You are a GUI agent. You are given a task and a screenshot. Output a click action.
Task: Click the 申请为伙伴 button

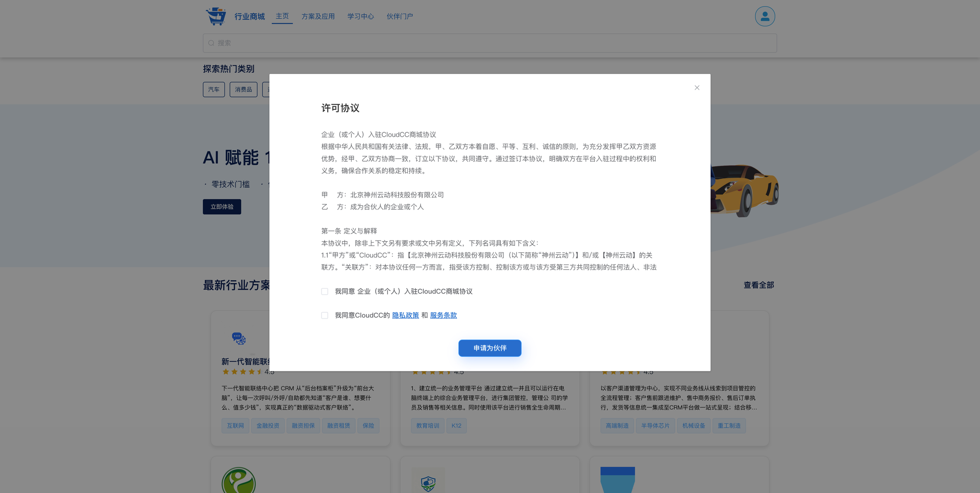click(490, 348)
